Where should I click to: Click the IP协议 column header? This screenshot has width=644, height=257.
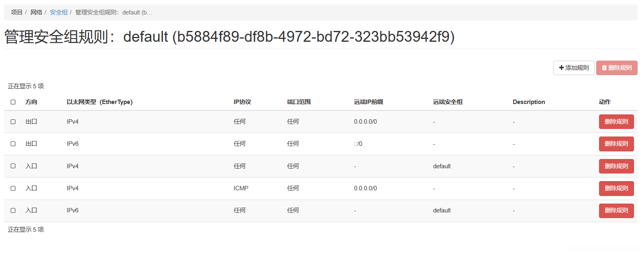[x=242, y=102]
